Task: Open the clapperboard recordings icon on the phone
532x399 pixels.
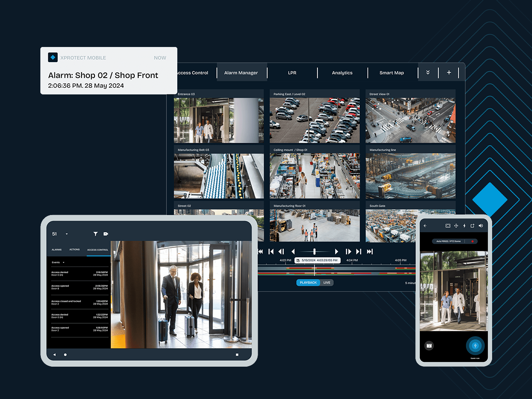Action: coord(429,345)
